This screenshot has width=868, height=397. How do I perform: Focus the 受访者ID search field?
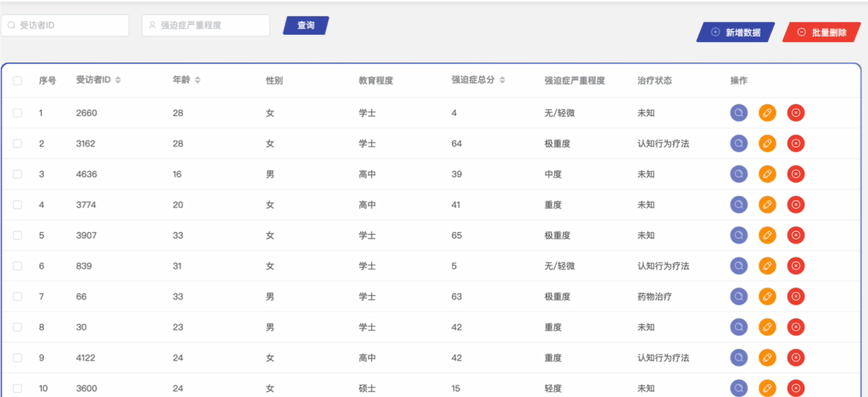point(65,25)
